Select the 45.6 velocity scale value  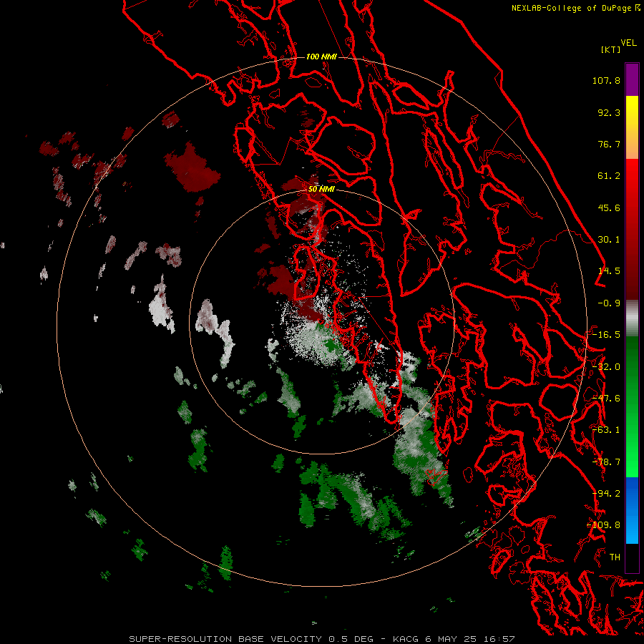[x=609, y=208]
